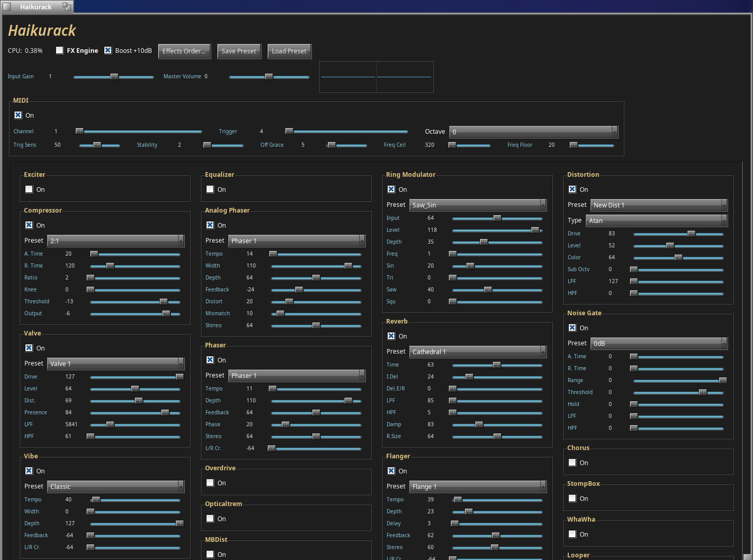The width and height of the screenshot is (753, 560).
Task: Click the window menu icon beside Haikurack title
Action: pos(7,7)
